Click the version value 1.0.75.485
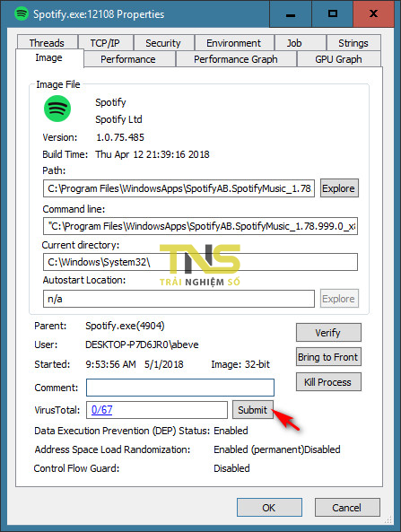Screen dimensions: 401x532 (x=120, y=137)
